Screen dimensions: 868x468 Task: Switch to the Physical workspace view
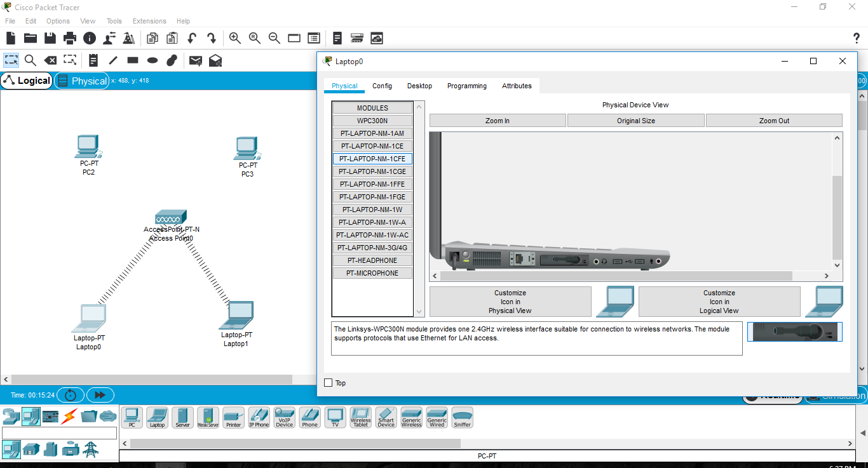coord(82,81)
